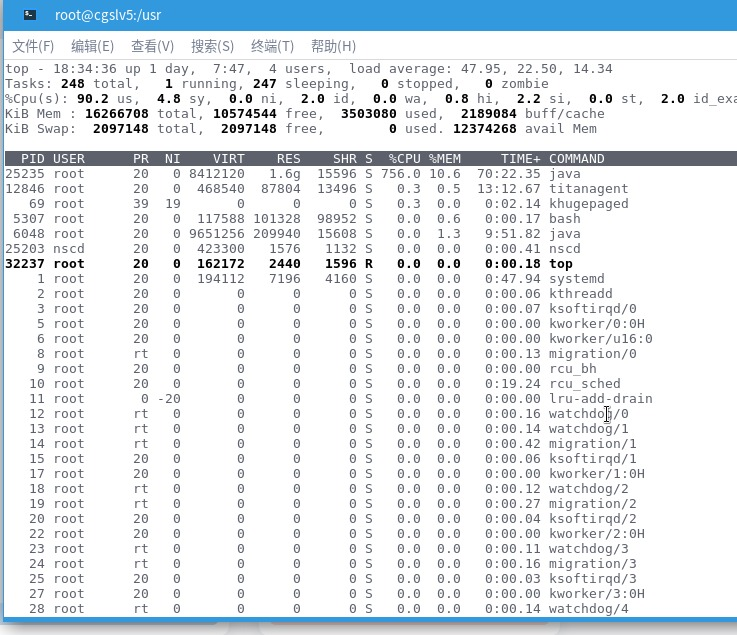Click the 90.2 us CPU value
Viewport: 737px width, 635px height.
93,99
